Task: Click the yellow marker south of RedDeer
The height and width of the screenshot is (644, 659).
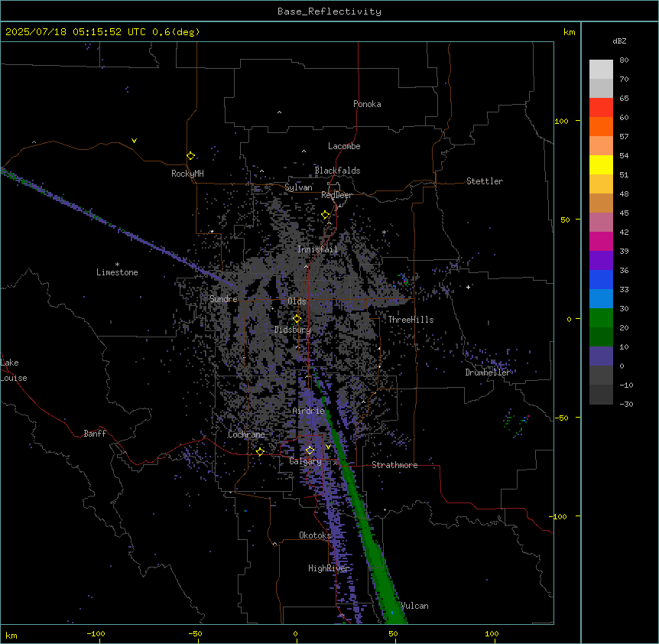Action: 326,215
